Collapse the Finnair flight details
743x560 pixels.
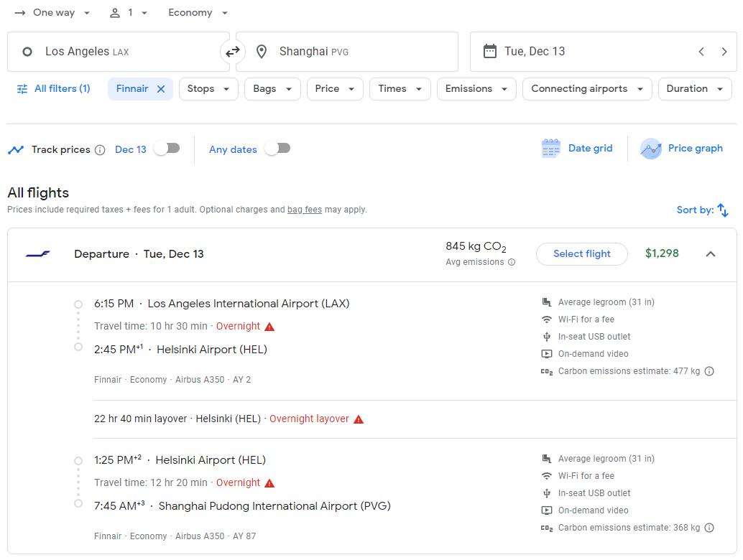point(710,253)
